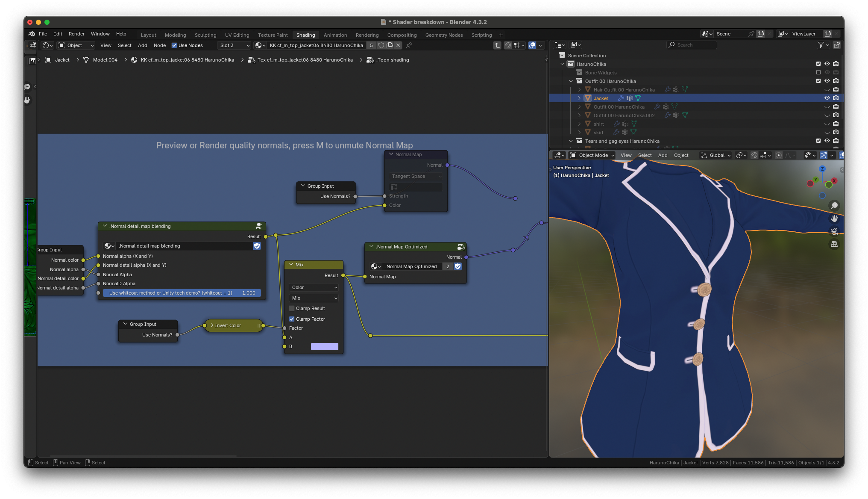
Task: Open the Slot 3 material slot dropdown
Action: [x=234, y=45]
